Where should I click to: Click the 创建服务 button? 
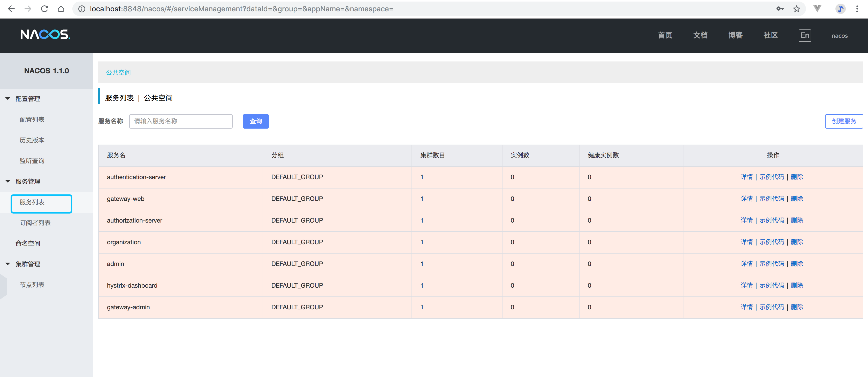click(843, 121)
